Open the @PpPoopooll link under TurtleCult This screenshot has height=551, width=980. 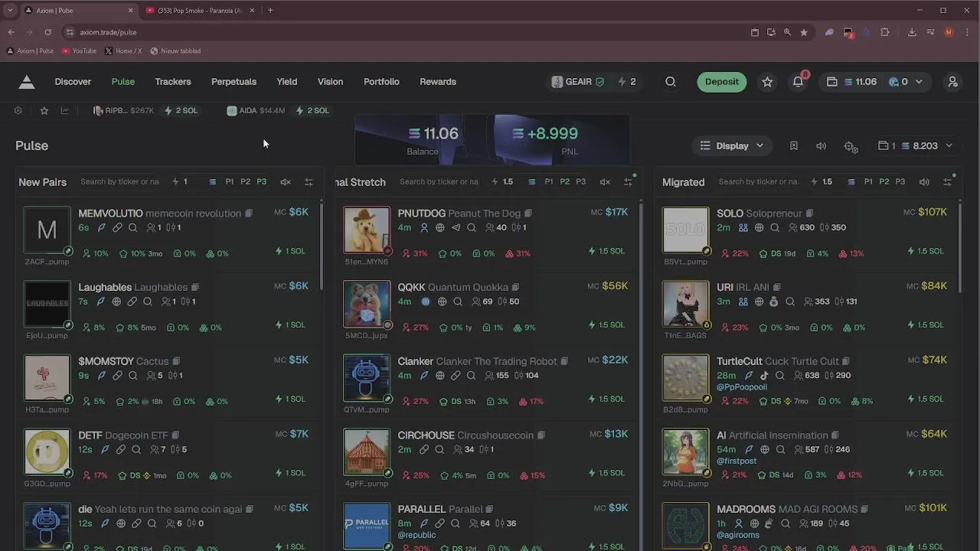[742, 387]
